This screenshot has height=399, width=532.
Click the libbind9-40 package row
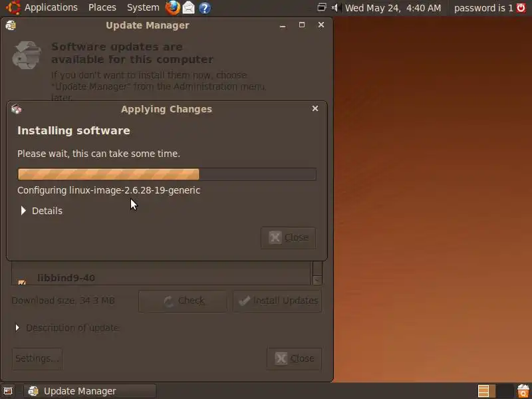point(161,278)
